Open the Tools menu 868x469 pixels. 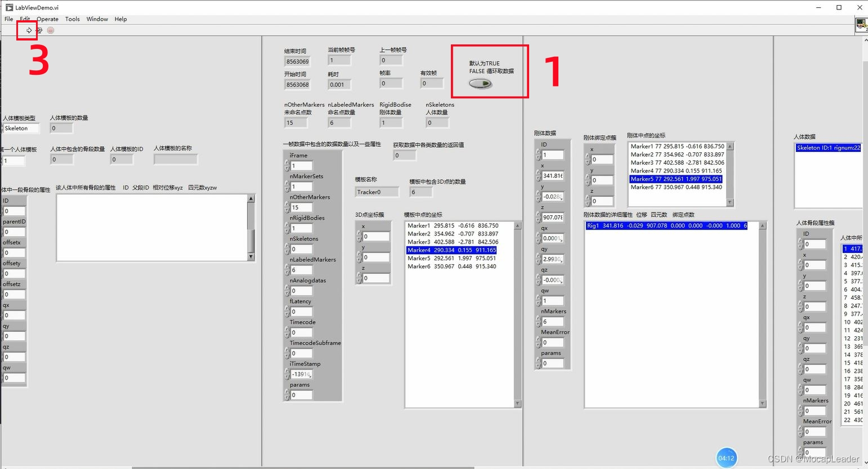point(72,19)
